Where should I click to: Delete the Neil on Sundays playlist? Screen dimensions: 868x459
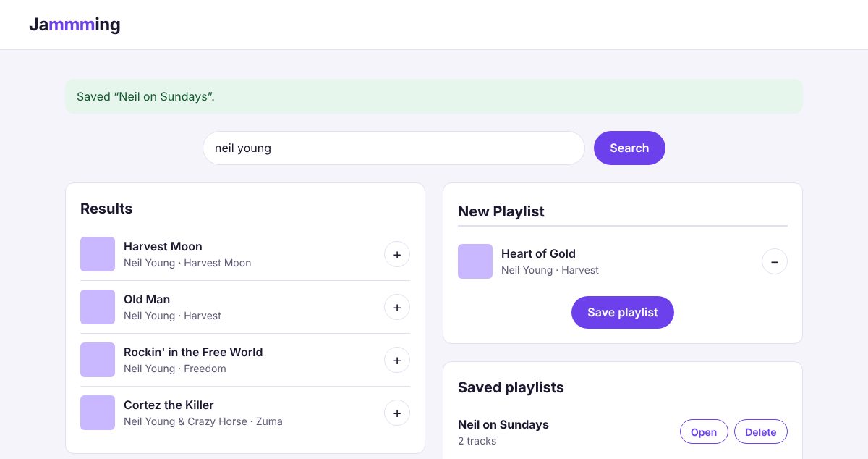tap(761, 431)
